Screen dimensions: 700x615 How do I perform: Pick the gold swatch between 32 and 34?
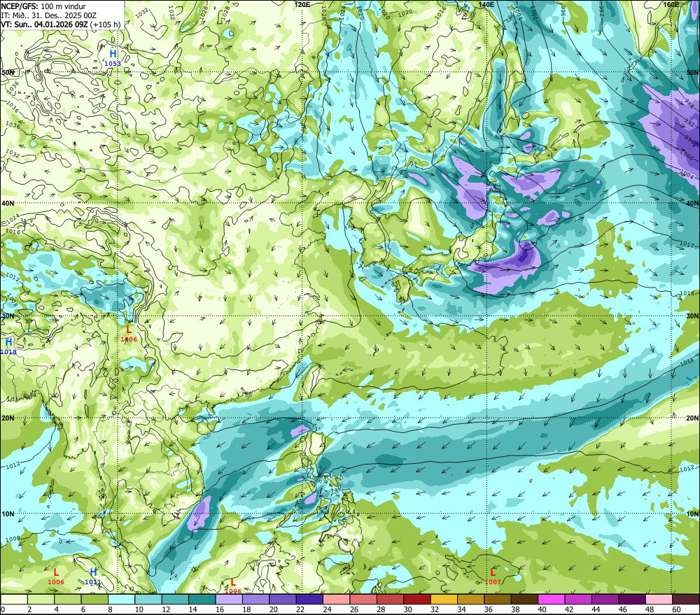pos(444,599)
